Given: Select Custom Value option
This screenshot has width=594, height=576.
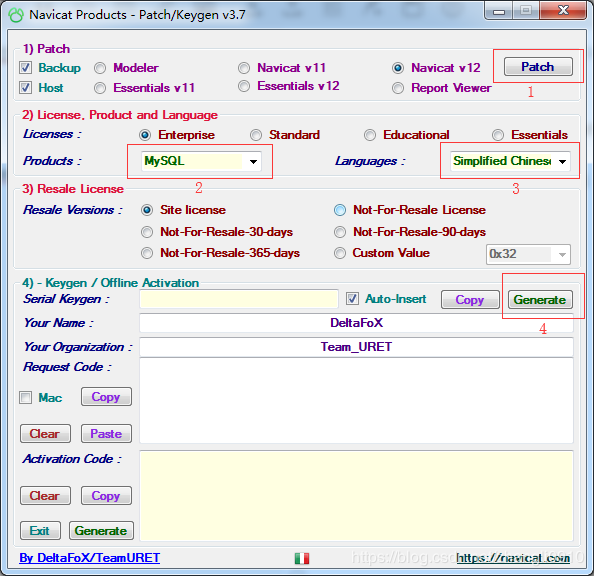Looking at the screenshot, I should (x=340, y=253).
